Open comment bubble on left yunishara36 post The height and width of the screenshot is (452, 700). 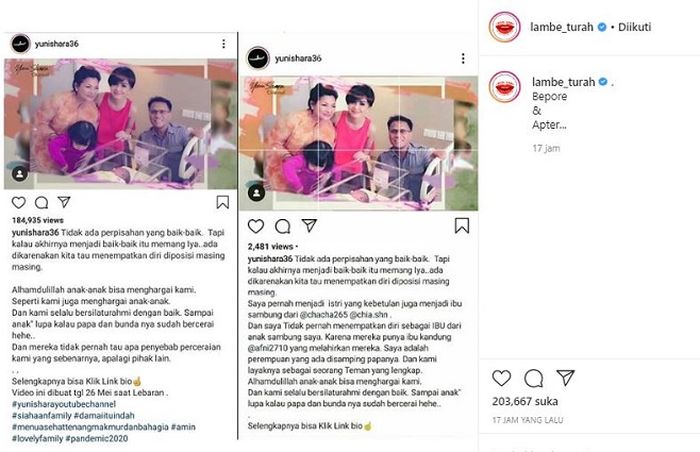pyautogui.click(x=41, y=203)
